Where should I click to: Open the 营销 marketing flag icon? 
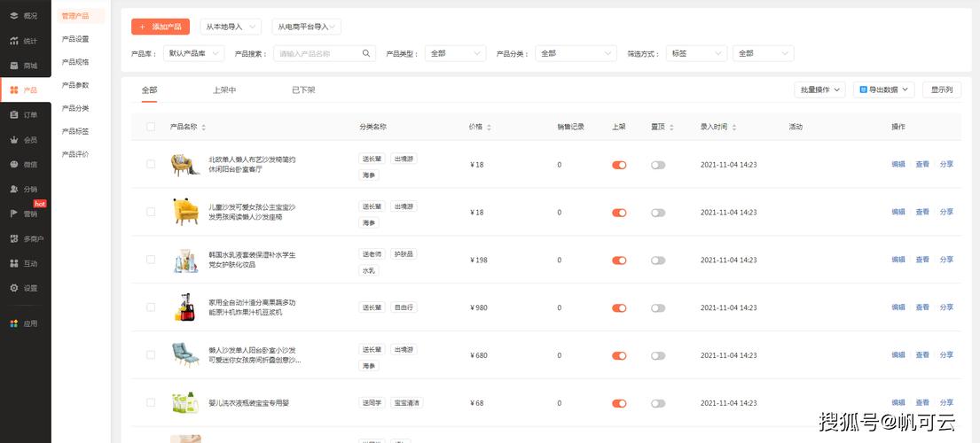(14, 214)
